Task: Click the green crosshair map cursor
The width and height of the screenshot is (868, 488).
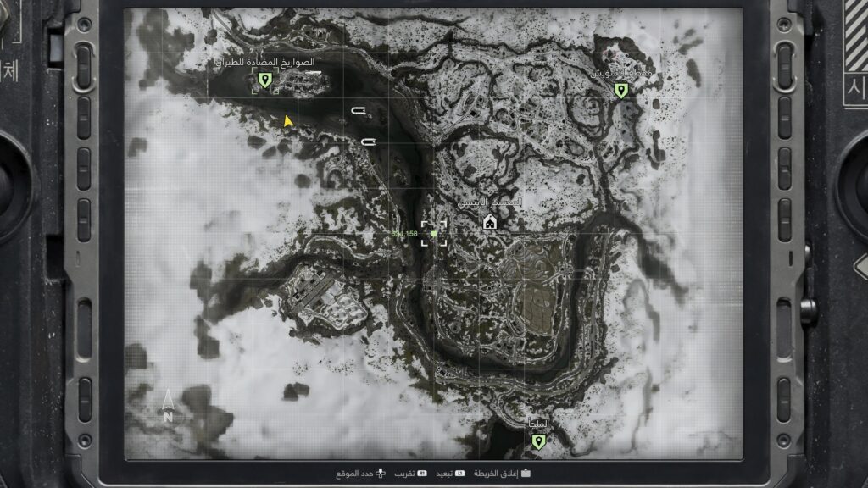Action: click(x=433, y=234)
